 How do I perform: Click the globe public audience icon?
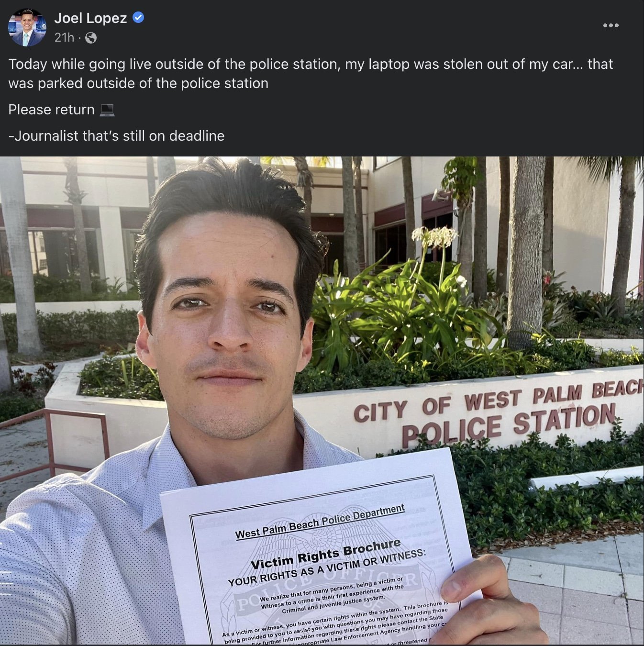(91, 38)
